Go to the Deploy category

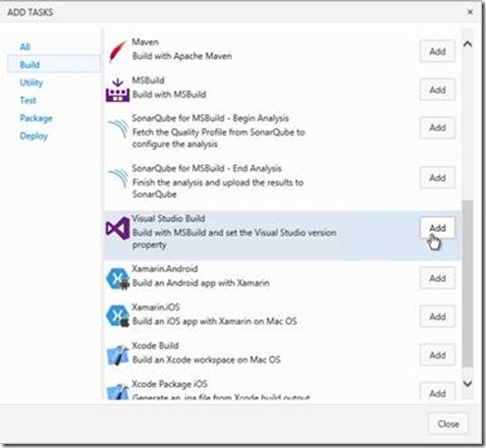(x=33, y=136)
